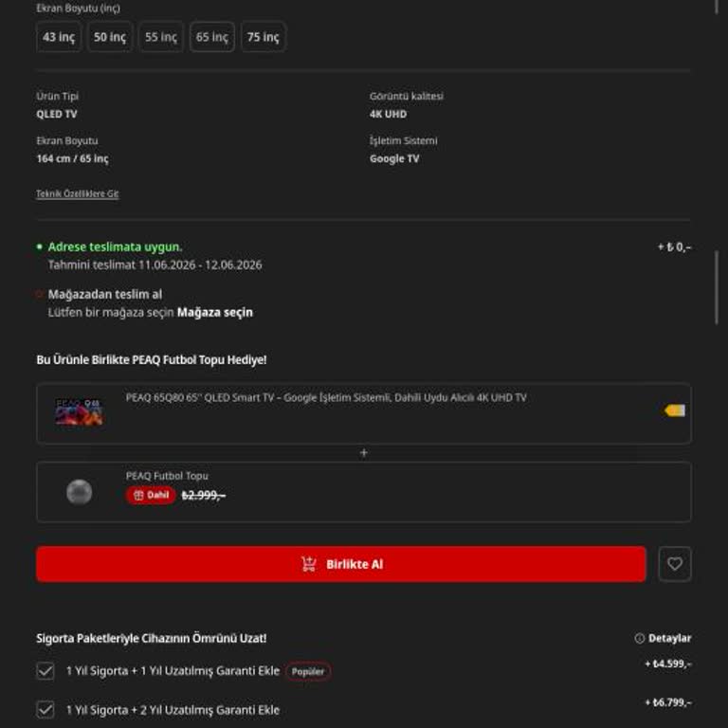Click the page vertical scrollbar thumb
Screen dimensions: 728x728
pyautogui.click(x=717, y=287)
